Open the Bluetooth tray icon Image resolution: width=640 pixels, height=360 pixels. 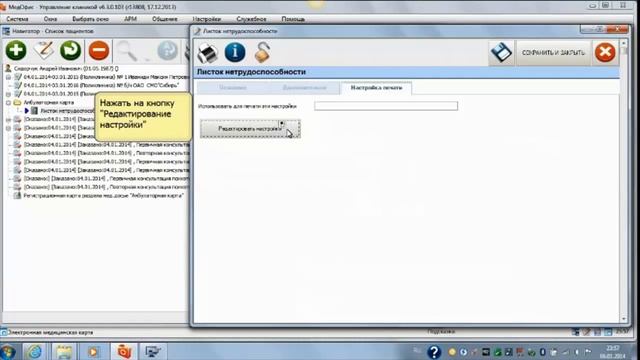[543, 352]
